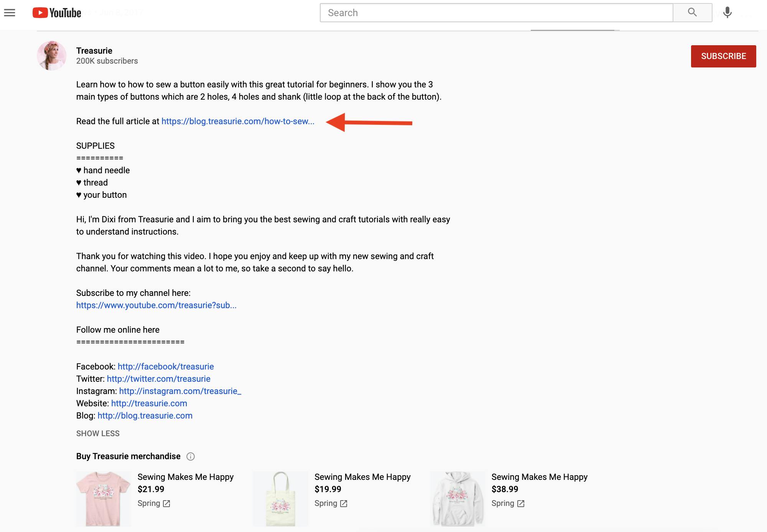767x532 pixels.
Task: Open Spring link for $19.99 tote bag
Action: pos(331,503)
